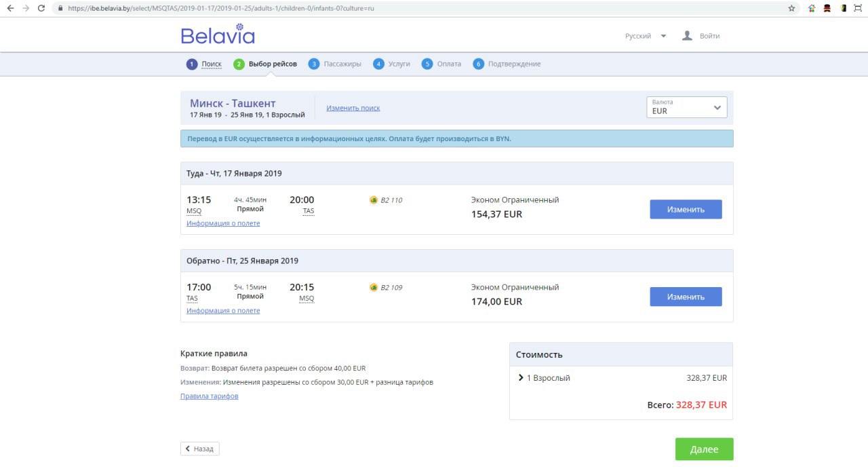The width and height of the screenshot is (868, 471).
Task: Click the Изменить поиск link
Action: click(353, 108)
